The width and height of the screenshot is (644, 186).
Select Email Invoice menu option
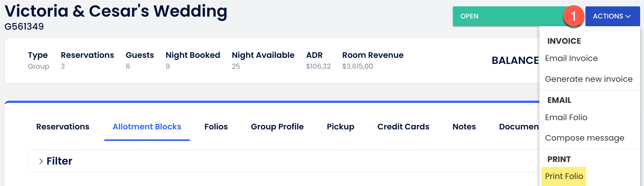(571, 58)
